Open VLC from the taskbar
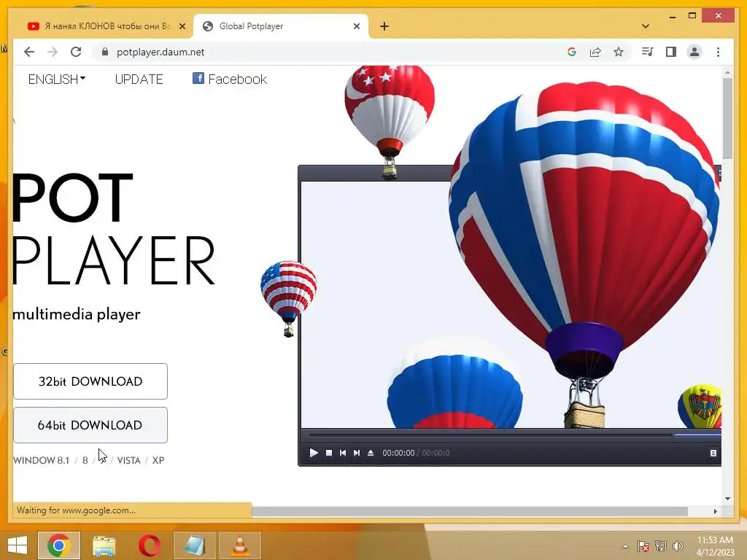This screenshot has height=560, width=747. point(239,545)
